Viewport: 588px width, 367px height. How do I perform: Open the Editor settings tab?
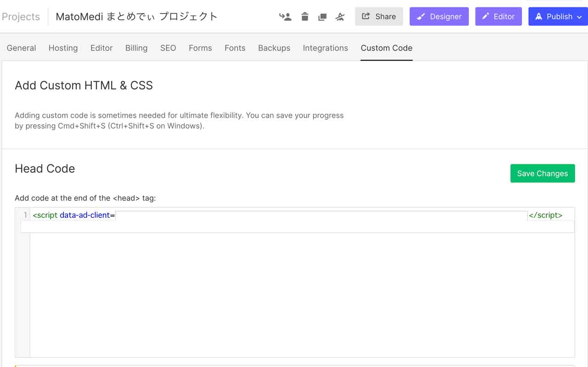tap(102, 48)
